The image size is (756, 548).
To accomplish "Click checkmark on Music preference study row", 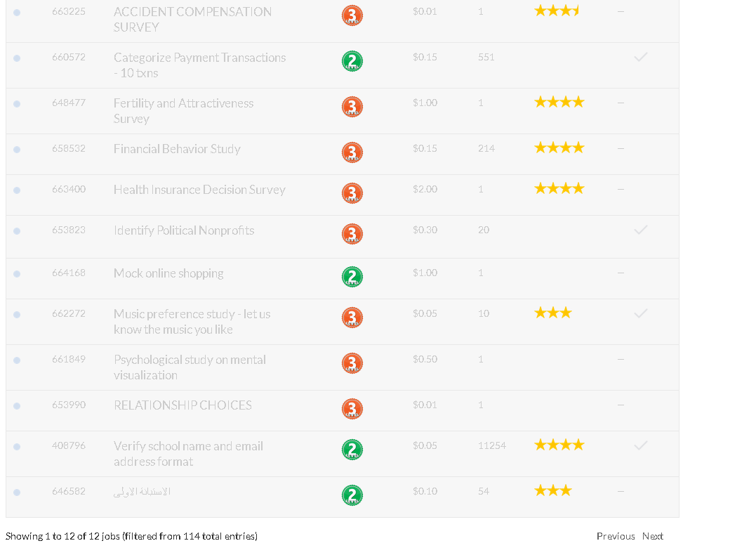I will [640, 314].
